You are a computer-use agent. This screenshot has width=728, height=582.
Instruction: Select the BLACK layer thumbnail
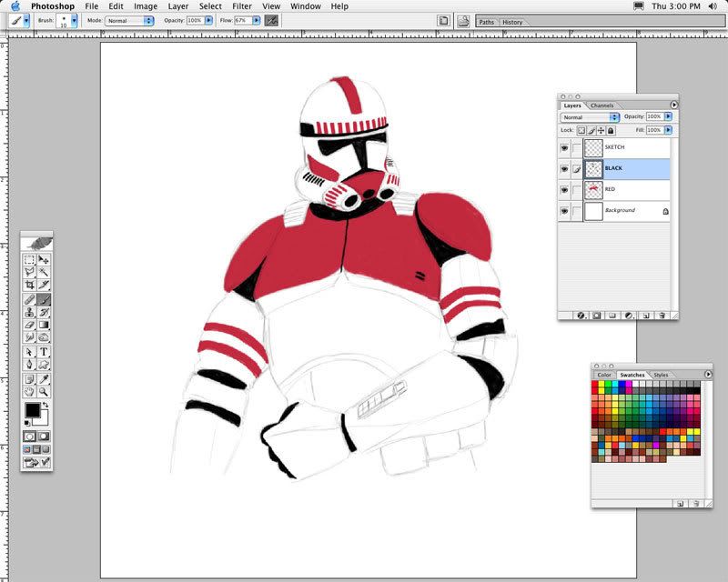(x=593, y=169)
